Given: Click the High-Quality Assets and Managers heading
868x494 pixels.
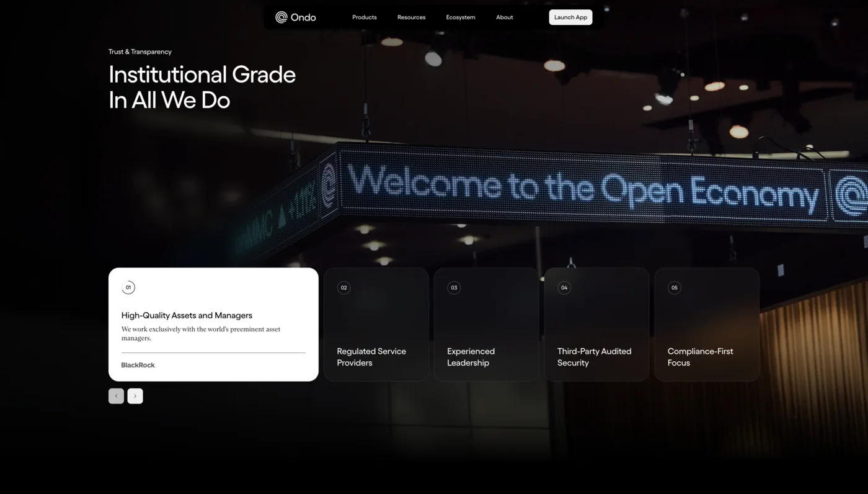Looking at the screenshot, I should [x=187, y=315].
